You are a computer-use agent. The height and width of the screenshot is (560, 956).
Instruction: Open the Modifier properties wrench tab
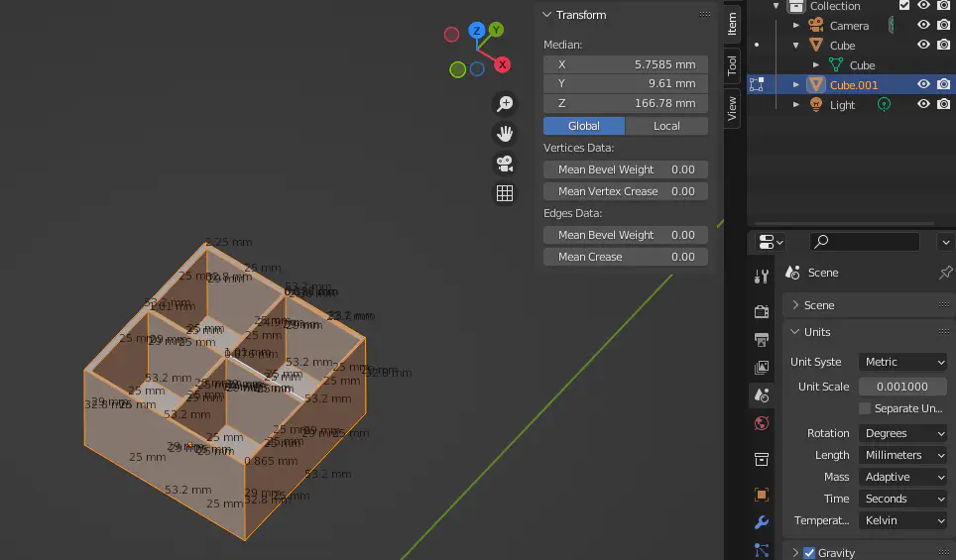(x=762, y=522)
